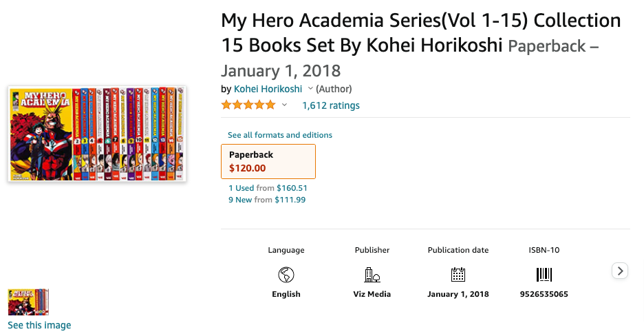
Task: Click the globe Language icon
Action: [x=286, y=275]
